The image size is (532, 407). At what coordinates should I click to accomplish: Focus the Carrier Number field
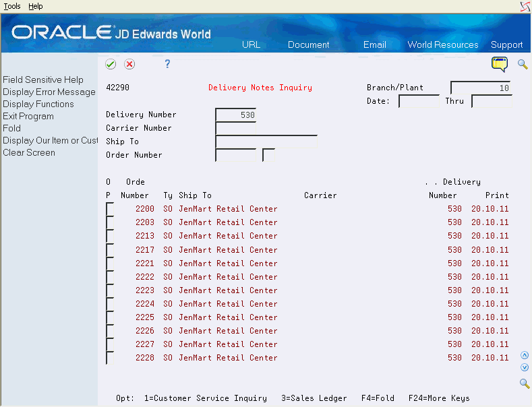(x=236, y=128)
